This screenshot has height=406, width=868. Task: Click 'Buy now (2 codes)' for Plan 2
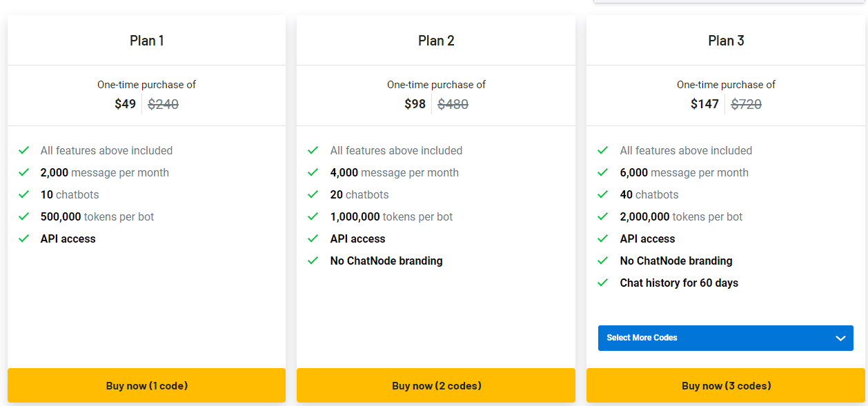(x=436, y=385)
